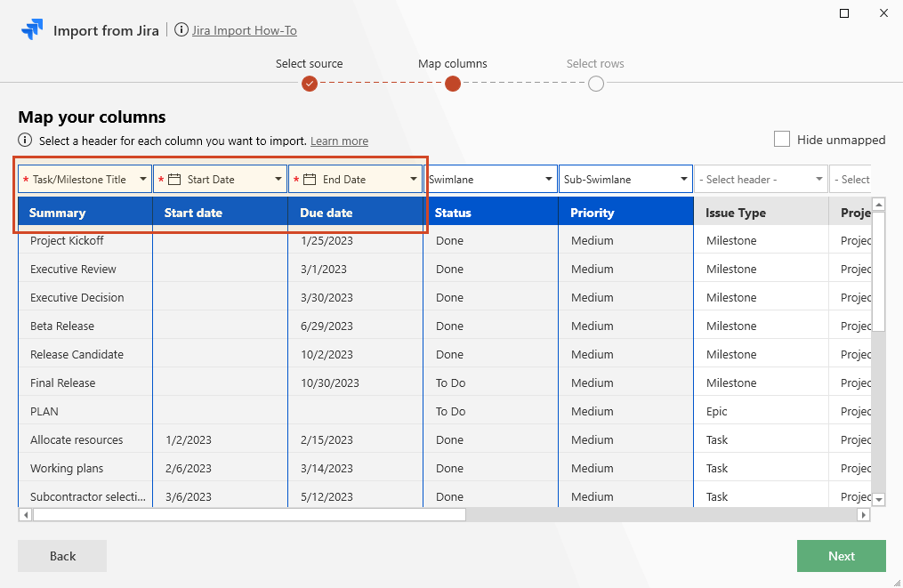This screenshot has height=588, width=903.
Task: Enable the Hide unmapped checkbox
Action: 781,139
